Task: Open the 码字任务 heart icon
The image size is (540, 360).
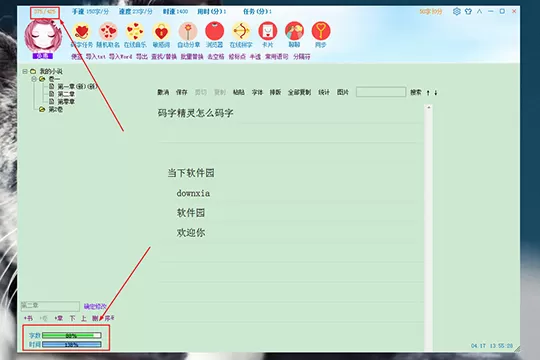Action: click(x=82, y=32)
